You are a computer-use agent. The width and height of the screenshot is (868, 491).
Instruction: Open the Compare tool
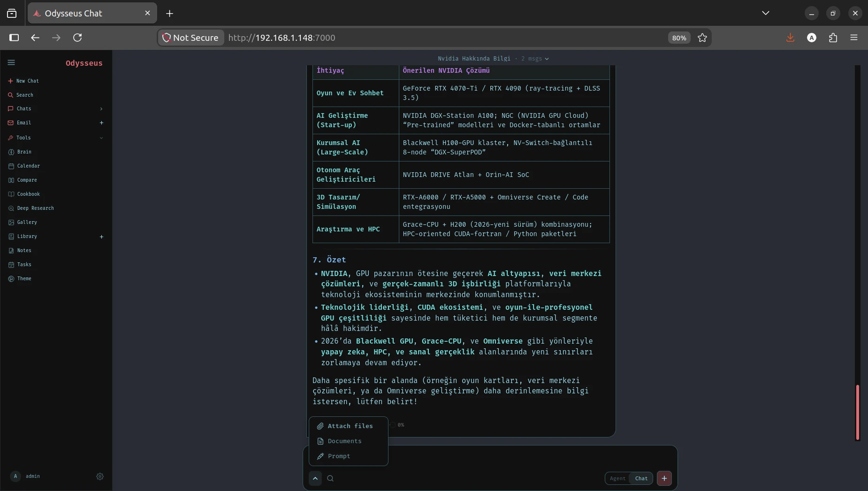[x=27, y=180]
